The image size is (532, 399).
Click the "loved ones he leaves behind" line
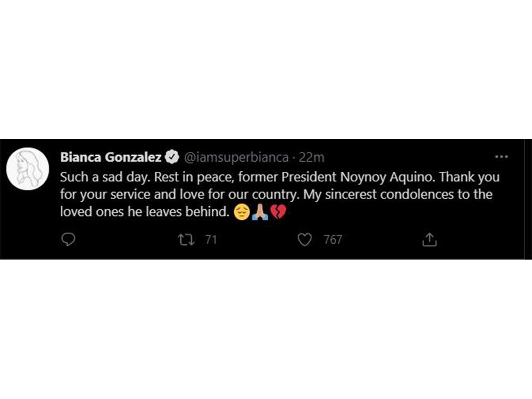(146, 212)
